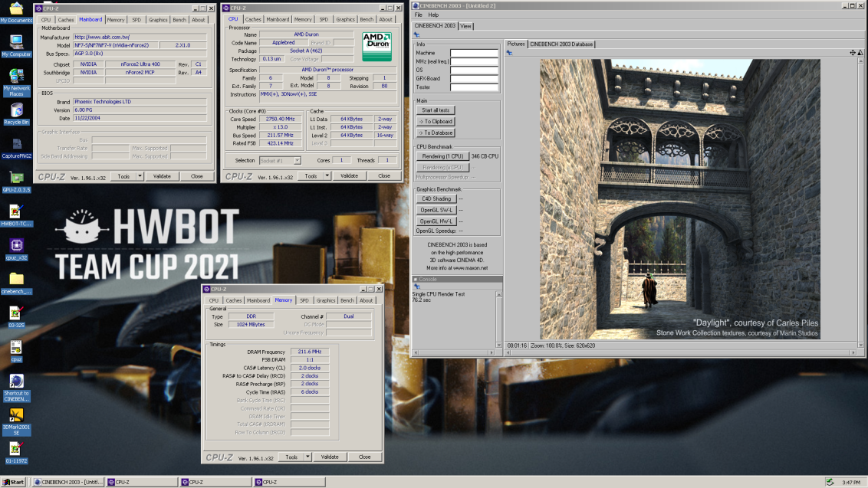Open Graphics tab in Memory CPU-Z window

[x=325, y=300]
